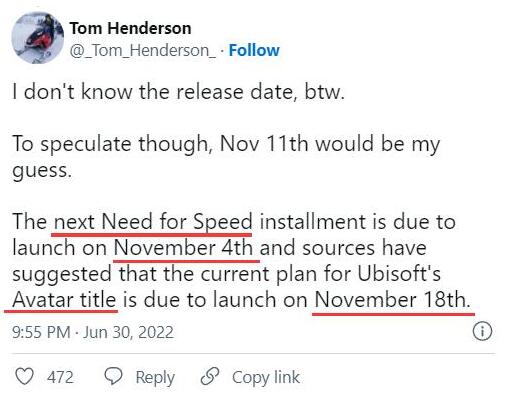Select the Copy link label
This screenshot has height=399, width=507.
[x=266, y=378]
